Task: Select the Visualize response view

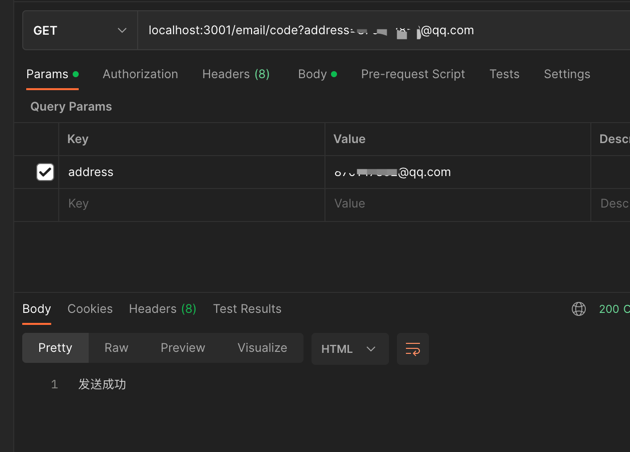Action: pos(262,348)
